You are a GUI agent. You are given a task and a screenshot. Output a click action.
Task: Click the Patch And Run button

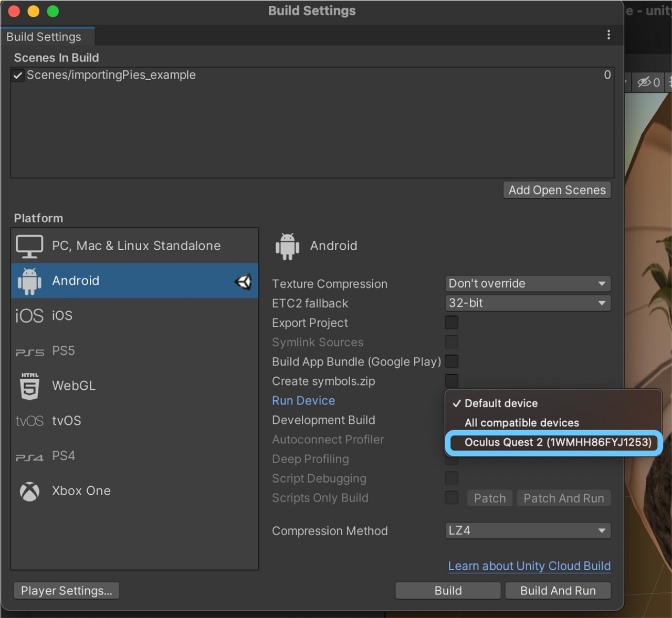point(564,498)
